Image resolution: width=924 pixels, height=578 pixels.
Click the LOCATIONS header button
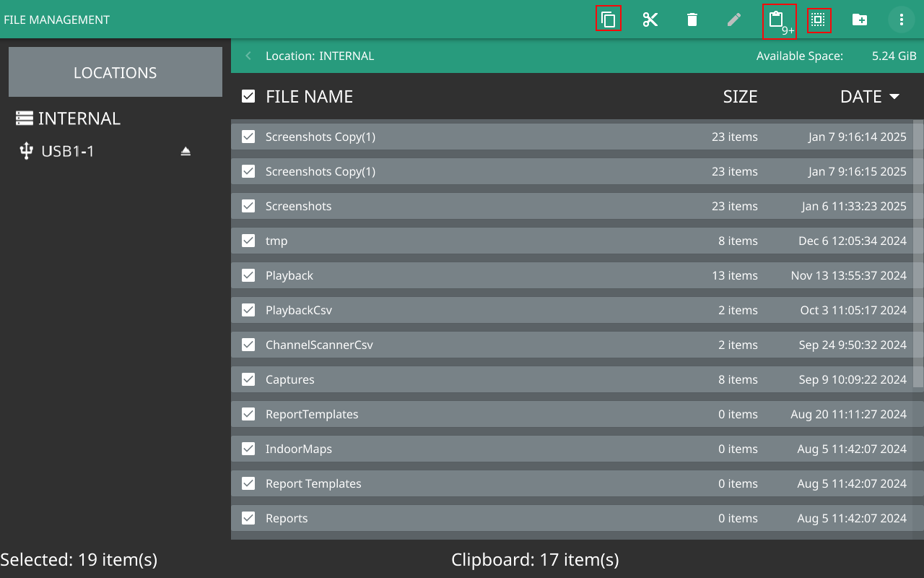[x=115, y=72]
